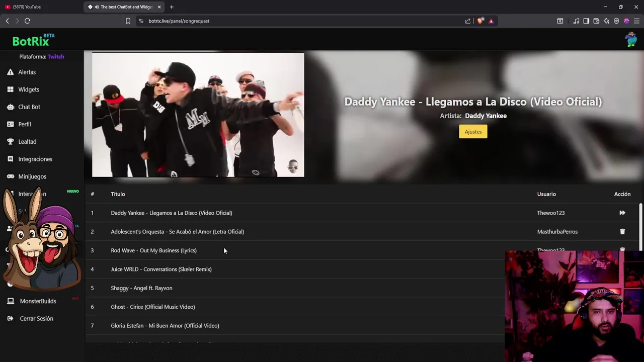This screenshot has width=644, height=362.
Task: Select the BotRix ChatBot tab
Action: (123, 7)
